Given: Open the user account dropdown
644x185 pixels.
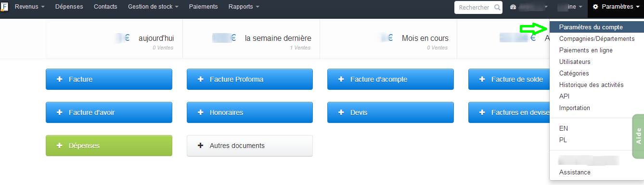Looking at the screenshot, I should coord(570,7).
